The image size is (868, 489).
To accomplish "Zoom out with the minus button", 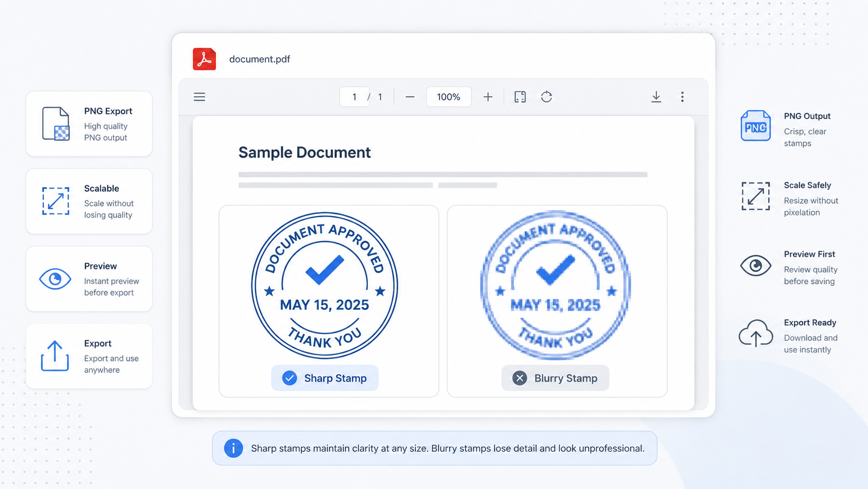I will pos(410,97).
